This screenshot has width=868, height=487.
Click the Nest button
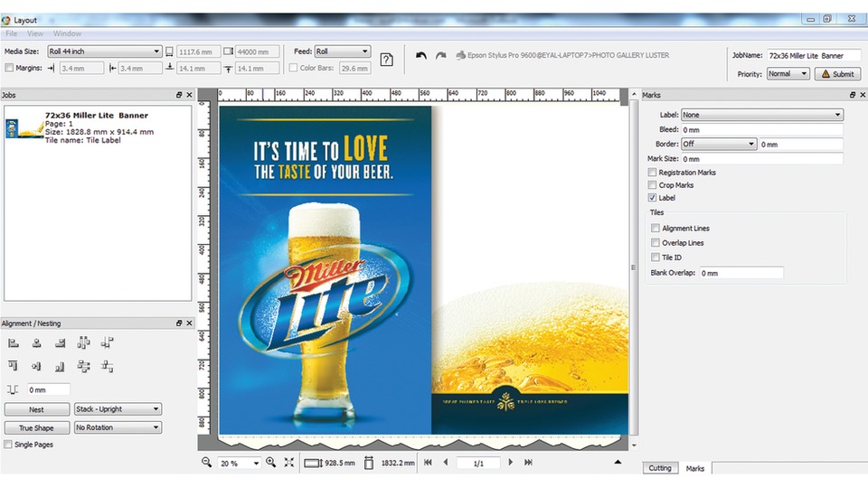(x=36, y=409)
